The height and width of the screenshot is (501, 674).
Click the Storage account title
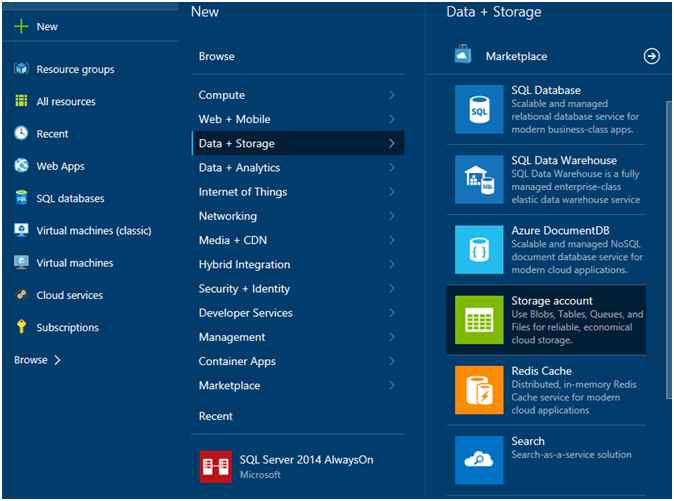click(551, 301)
